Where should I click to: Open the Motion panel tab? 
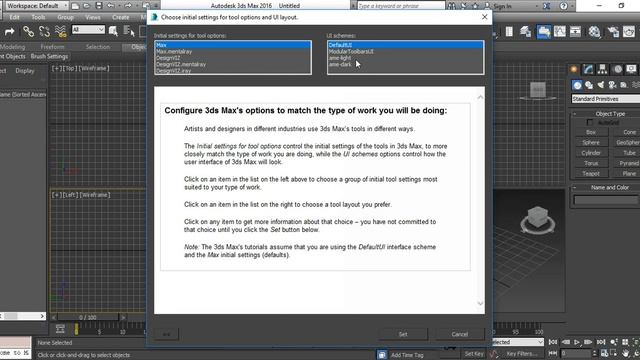618,69
